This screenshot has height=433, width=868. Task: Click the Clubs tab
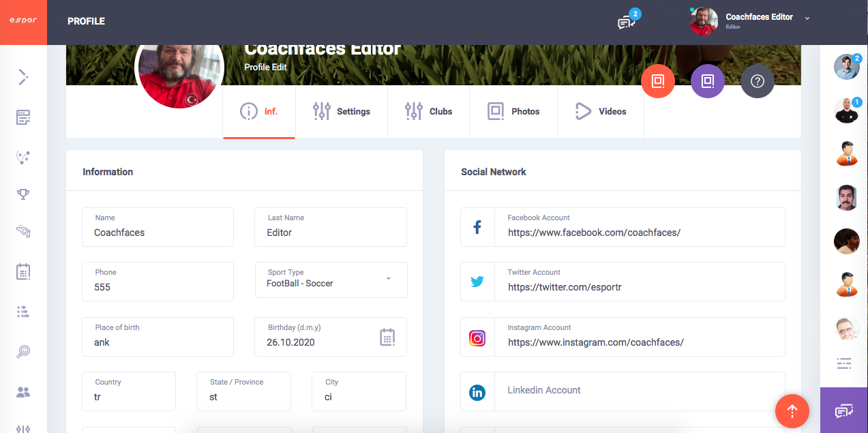pyautogui.click(x=428, y=111)
